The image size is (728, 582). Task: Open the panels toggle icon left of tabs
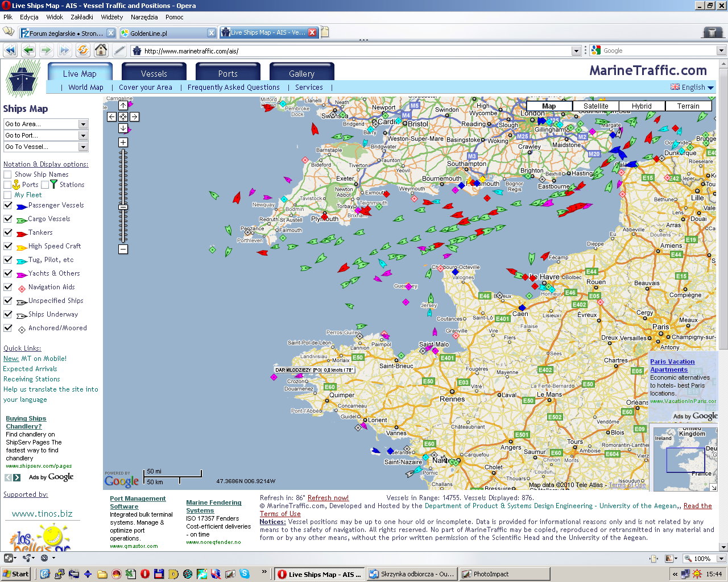pyautogui.click(x=8, y=31)
